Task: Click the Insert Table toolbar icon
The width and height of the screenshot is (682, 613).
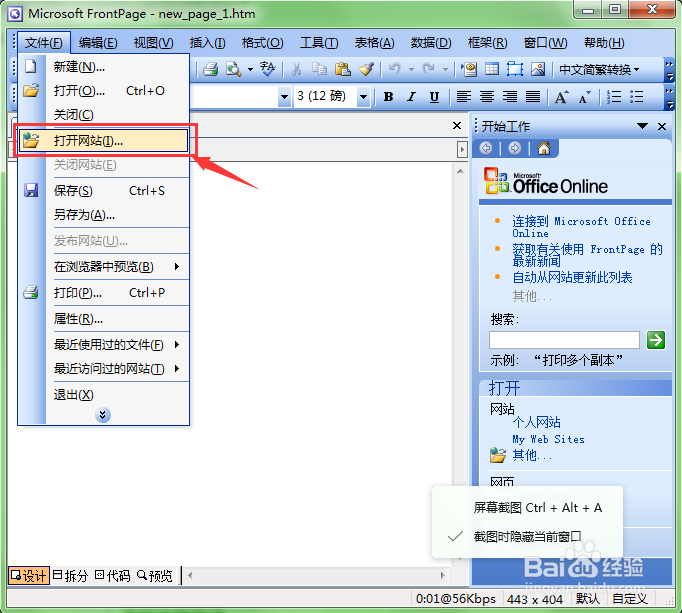Action: 492,69
